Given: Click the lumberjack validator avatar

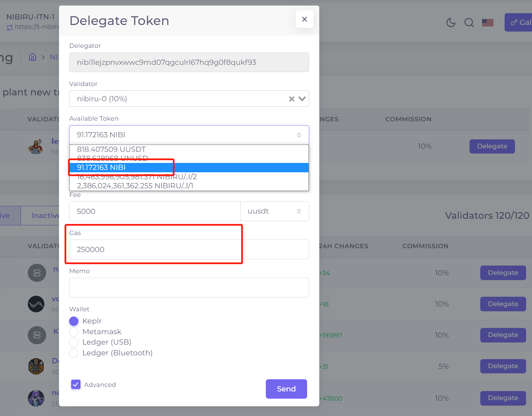Looking at the screenshot, I should tap(36, 146).
